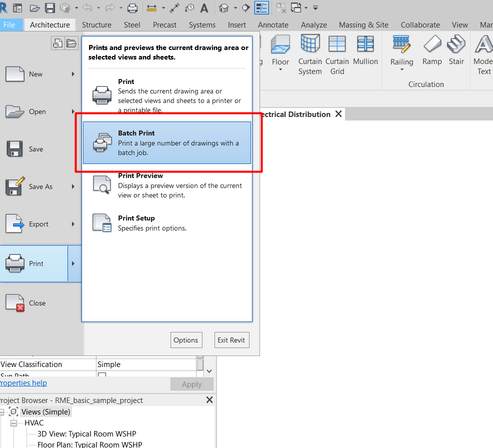Click the Apply button in Properties
Image resolution: width=493 pixels, height=448 pixels.
192,384
